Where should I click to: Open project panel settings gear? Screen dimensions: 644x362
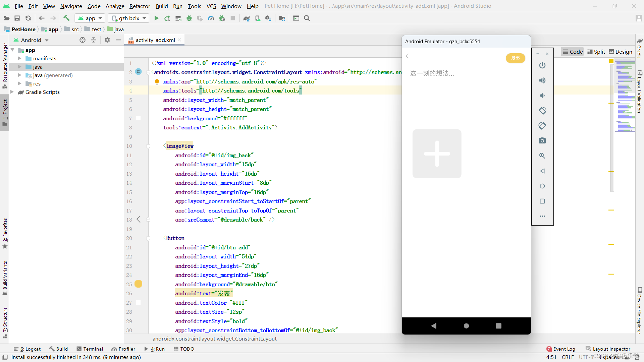point(107,40)
